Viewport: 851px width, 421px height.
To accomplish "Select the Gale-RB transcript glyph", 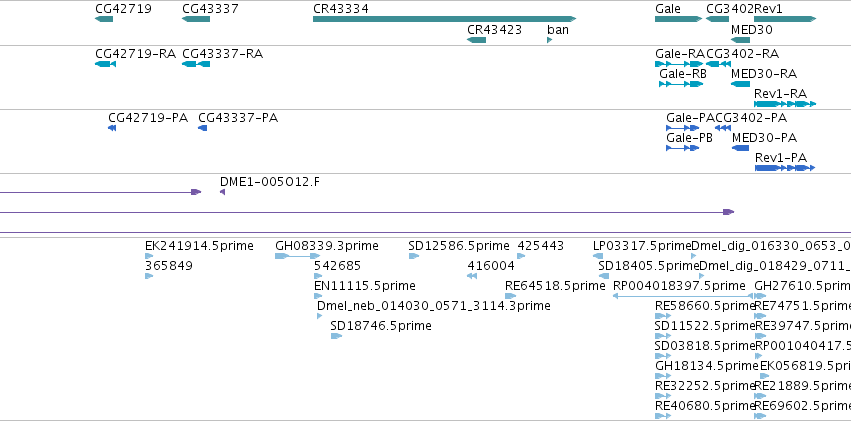I will pyautogui.click(x=681, y=84).
